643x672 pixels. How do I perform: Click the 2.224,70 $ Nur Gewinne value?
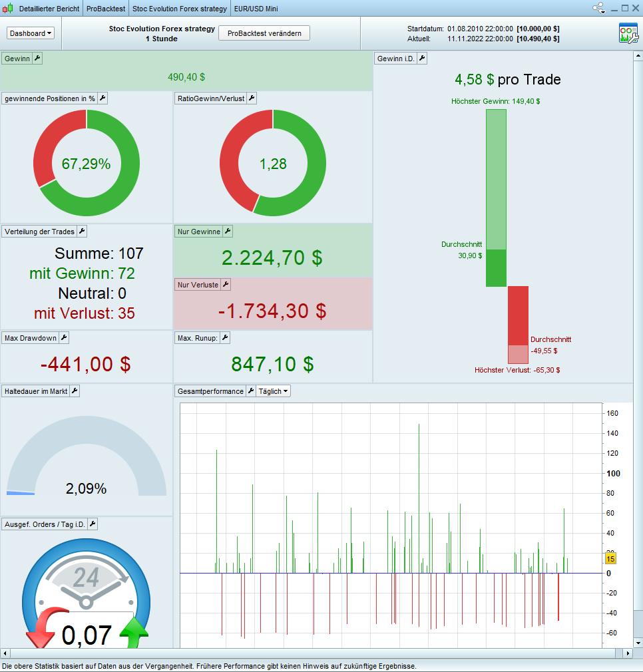coord(272,258)
